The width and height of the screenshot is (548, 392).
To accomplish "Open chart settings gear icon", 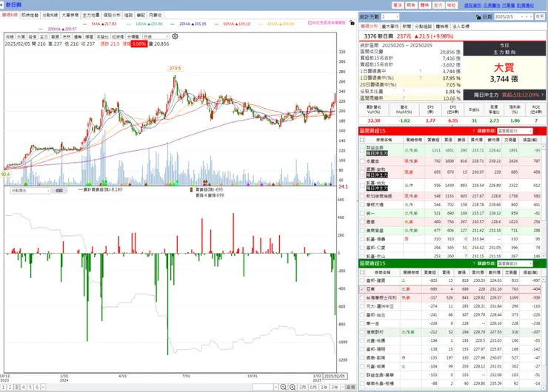I will tap(175, 36).
